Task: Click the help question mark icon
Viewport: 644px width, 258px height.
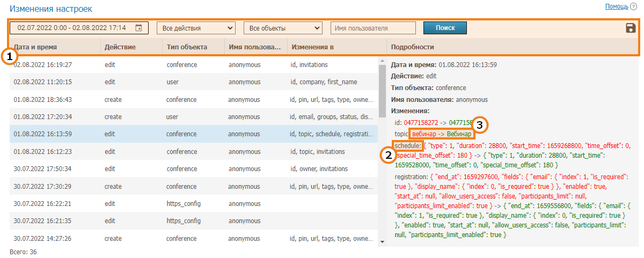Action: click(x=633, y=6)
